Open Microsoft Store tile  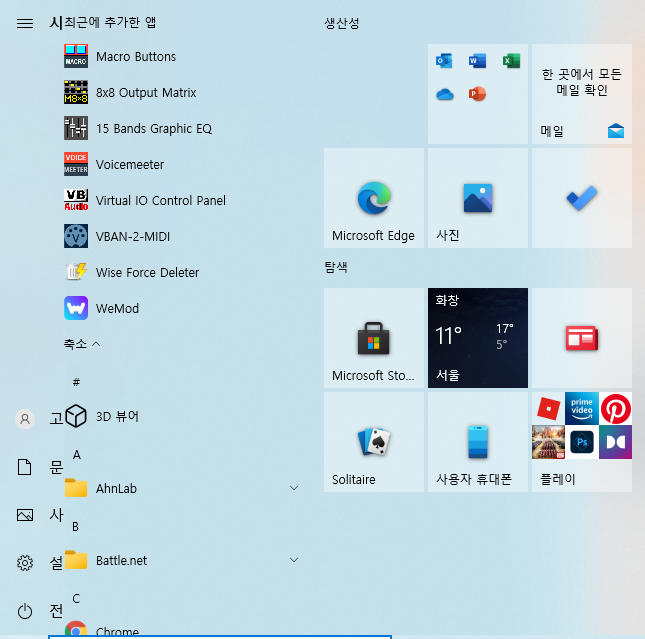click(374, 338)
